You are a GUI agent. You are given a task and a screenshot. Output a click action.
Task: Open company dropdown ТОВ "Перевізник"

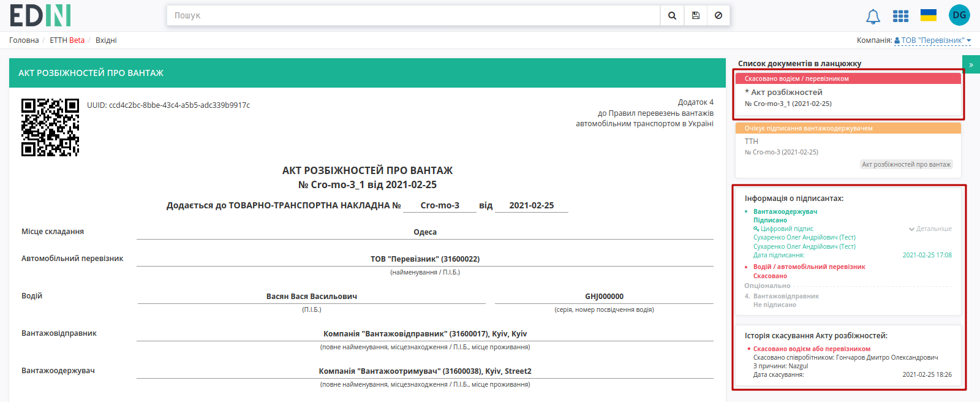(933, 40)
